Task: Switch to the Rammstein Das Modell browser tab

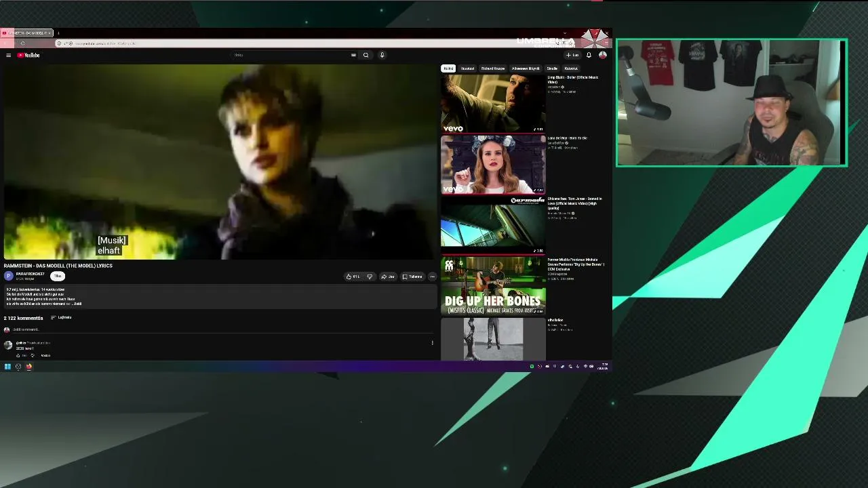Action: coord(27,33)
